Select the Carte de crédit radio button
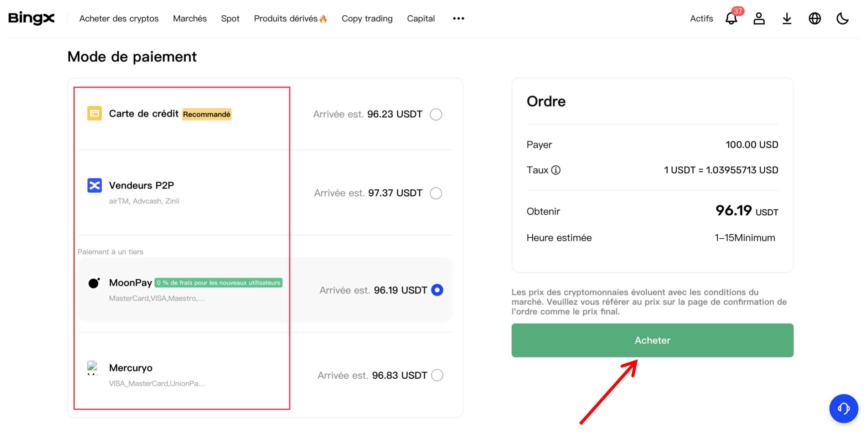Viewport: 868px width, 441px height. (436, 114)
